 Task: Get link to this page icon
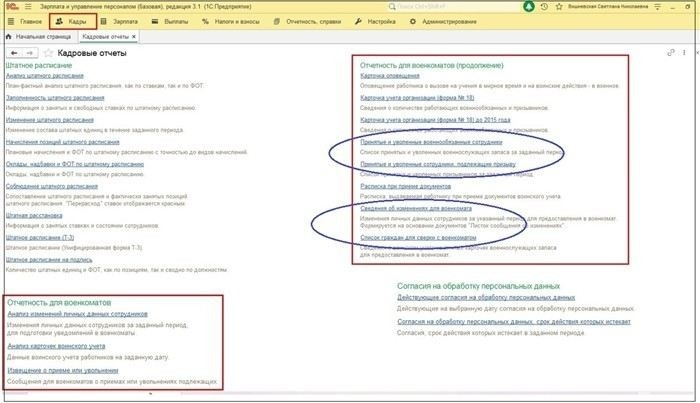pyautogui.click(x=671, y=53)
